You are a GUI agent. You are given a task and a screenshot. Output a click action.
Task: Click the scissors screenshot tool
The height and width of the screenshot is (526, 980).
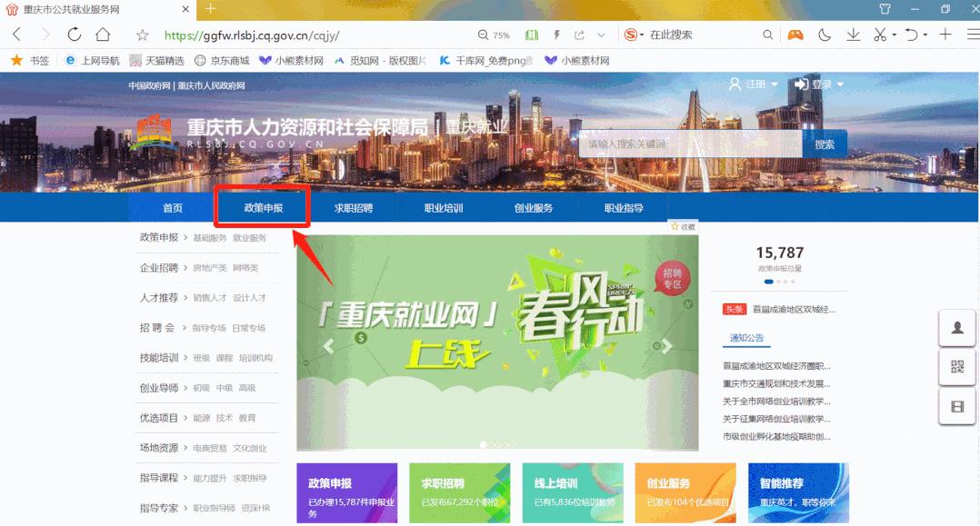pyautogui.click(x=880, y=35)
